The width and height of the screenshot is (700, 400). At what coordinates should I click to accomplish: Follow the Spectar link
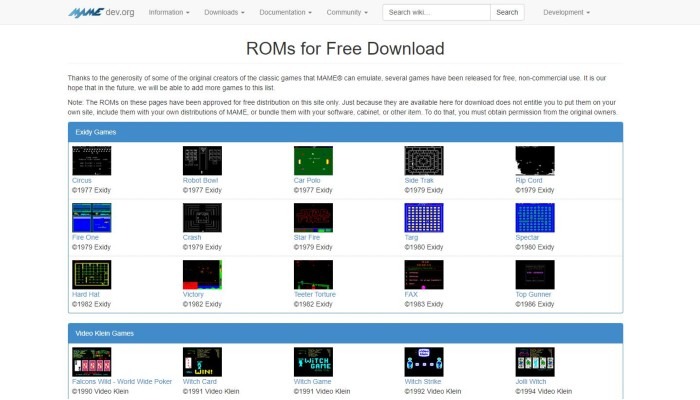point(527,238)
